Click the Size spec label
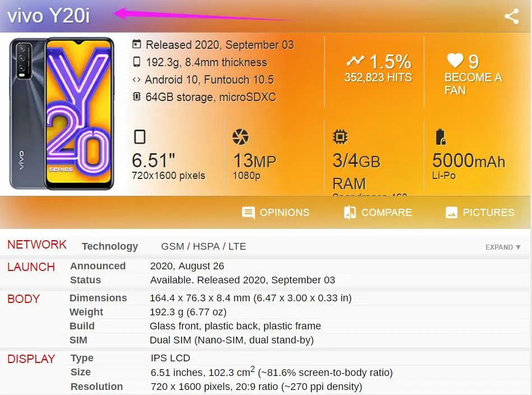532x395 pixels. click(80, 372)
